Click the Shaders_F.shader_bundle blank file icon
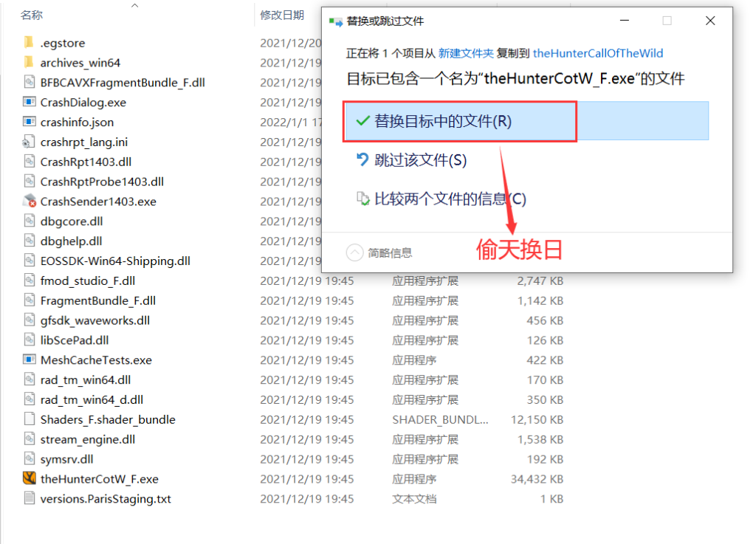 click(x=29, y=419)
